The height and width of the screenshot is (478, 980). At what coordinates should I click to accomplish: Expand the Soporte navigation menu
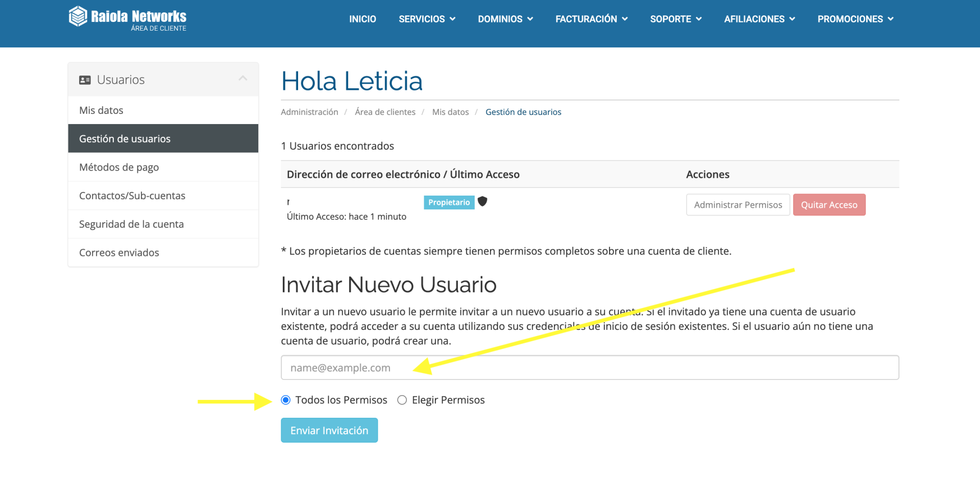coord(676,19)
